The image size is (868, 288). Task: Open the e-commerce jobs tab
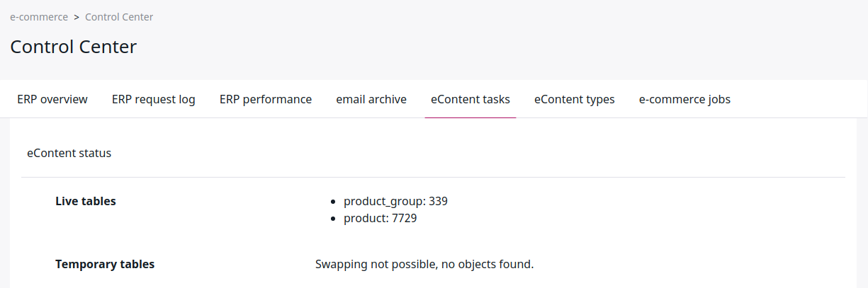pos(684,99)
